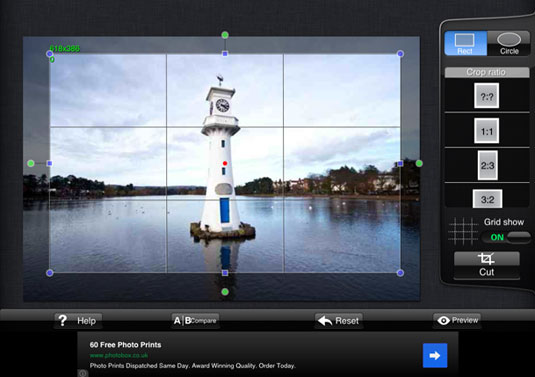Open the Help button
The image size is (535, 377).
[78, 321]
